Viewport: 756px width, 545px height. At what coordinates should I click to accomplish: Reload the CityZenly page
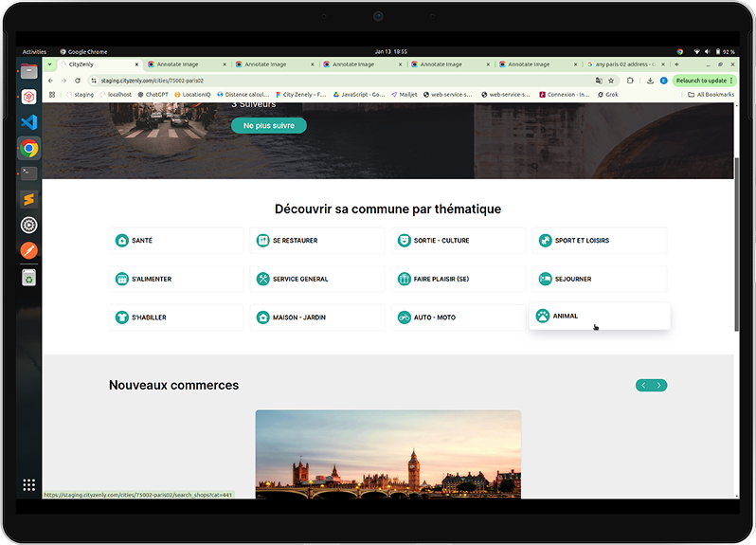point(77,81)
